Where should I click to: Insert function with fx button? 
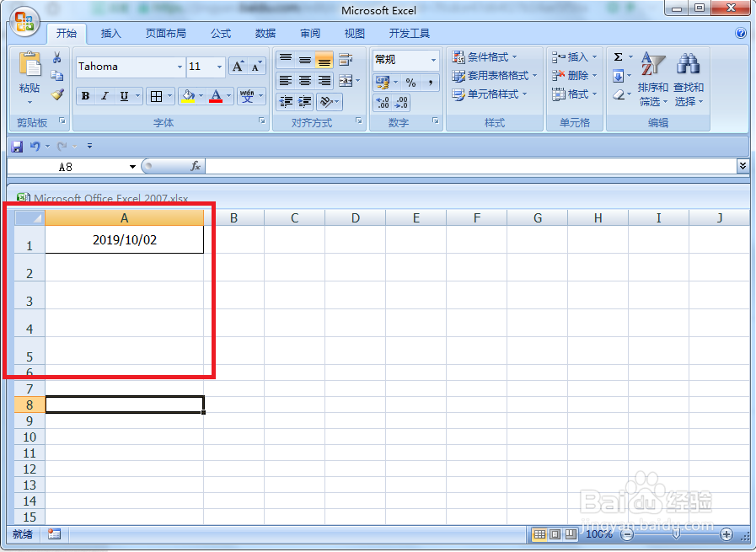pyautogui.click(x=195, y=166)
